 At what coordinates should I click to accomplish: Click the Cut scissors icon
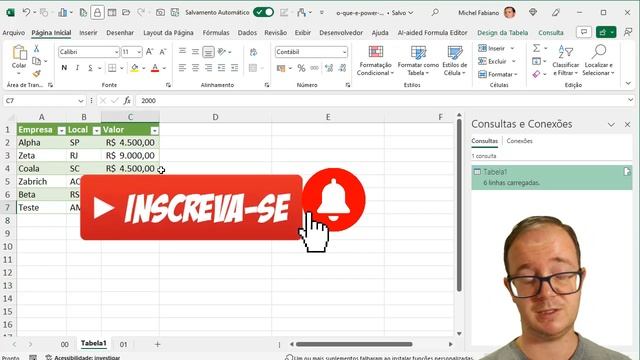36,48
